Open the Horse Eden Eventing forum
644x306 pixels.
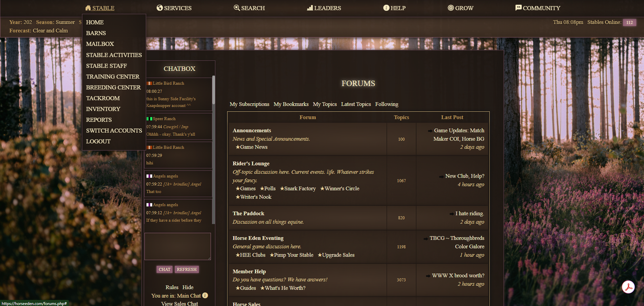[x=258, y=238]
